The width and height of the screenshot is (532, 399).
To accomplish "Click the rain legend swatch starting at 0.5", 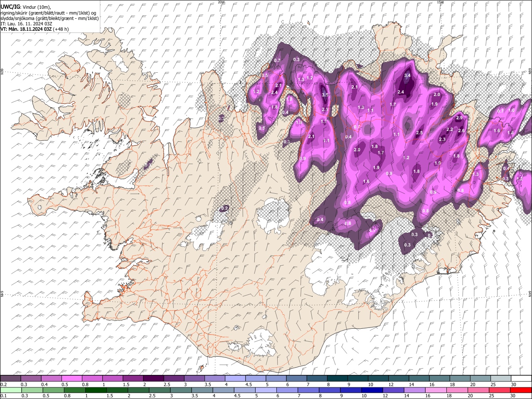I will [53, 390].
